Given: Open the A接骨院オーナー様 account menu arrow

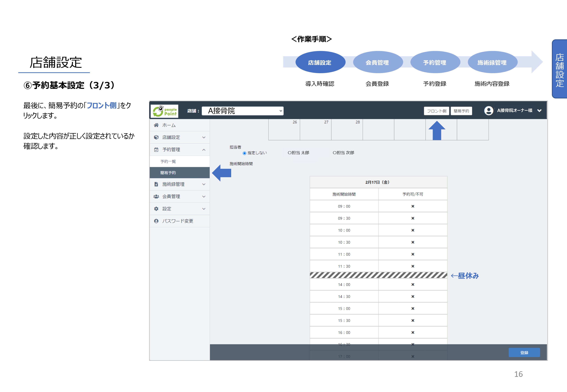Looking at the screenshot, I should coord(539,111).
